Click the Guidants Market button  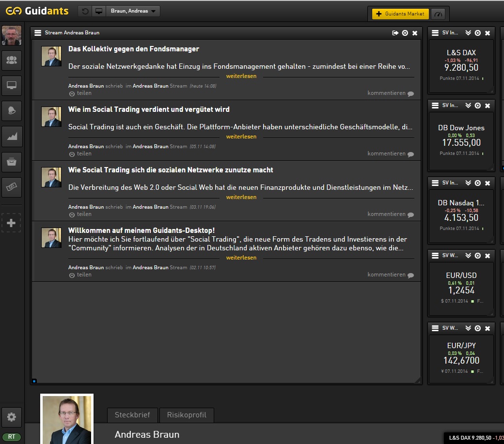point(400,14)
